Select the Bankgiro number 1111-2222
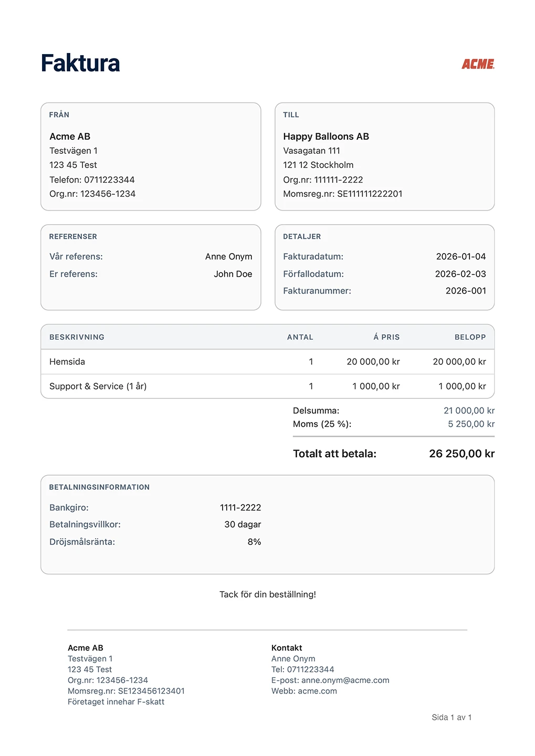 (240, 507)
